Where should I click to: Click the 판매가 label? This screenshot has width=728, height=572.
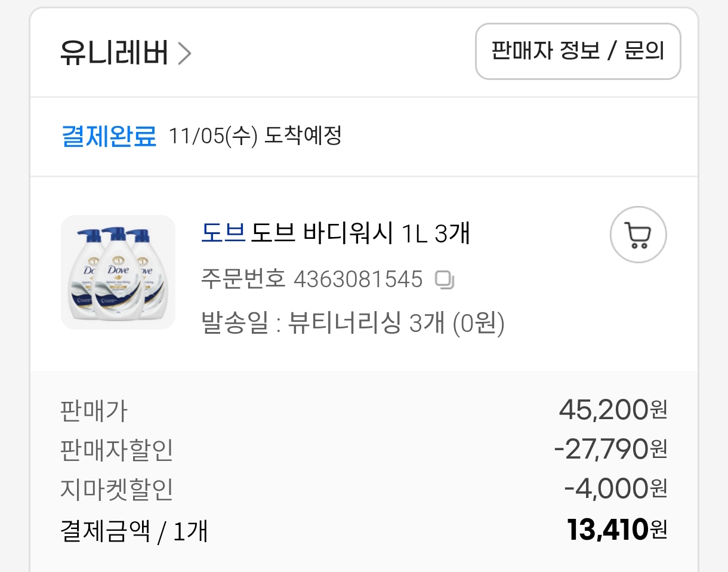point(94,411)
